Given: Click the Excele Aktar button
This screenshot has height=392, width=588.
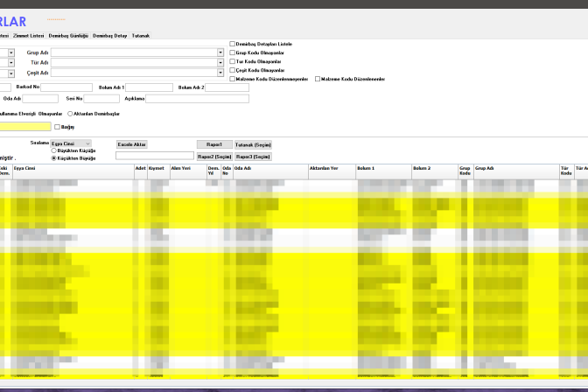Looking at the screenshot, I should pyautogui.click(x=131, y=144).
